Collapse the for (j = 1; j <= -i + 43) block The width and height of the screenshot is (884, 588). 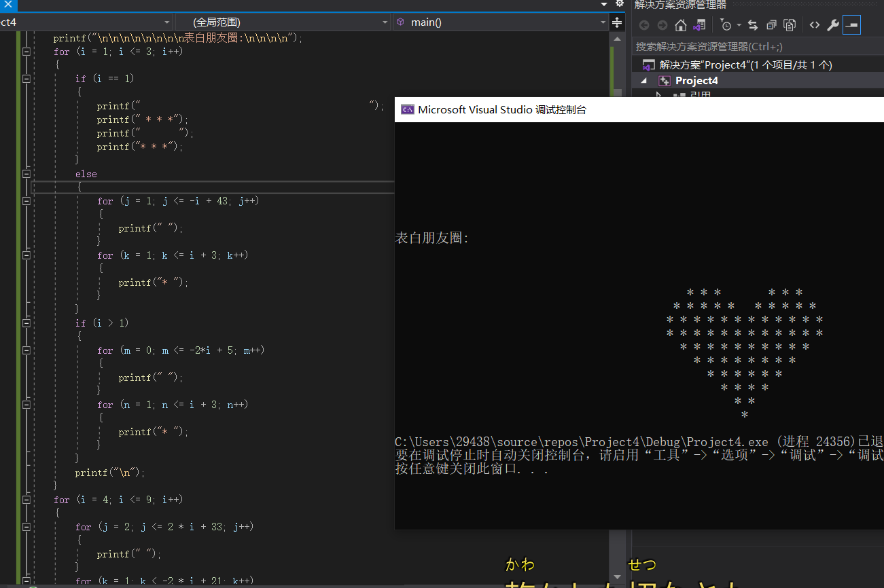(x=26, y=201)
